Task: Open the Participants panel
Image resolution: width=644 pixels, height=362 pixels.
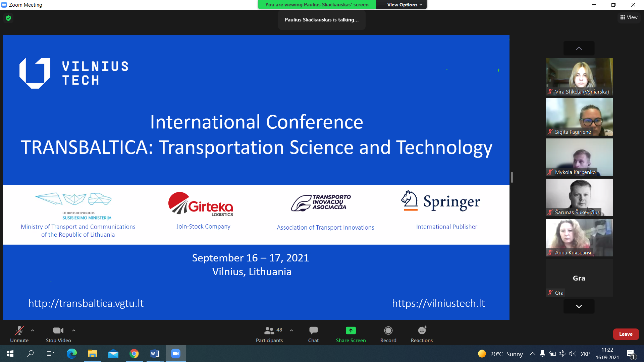Action: 269,334
